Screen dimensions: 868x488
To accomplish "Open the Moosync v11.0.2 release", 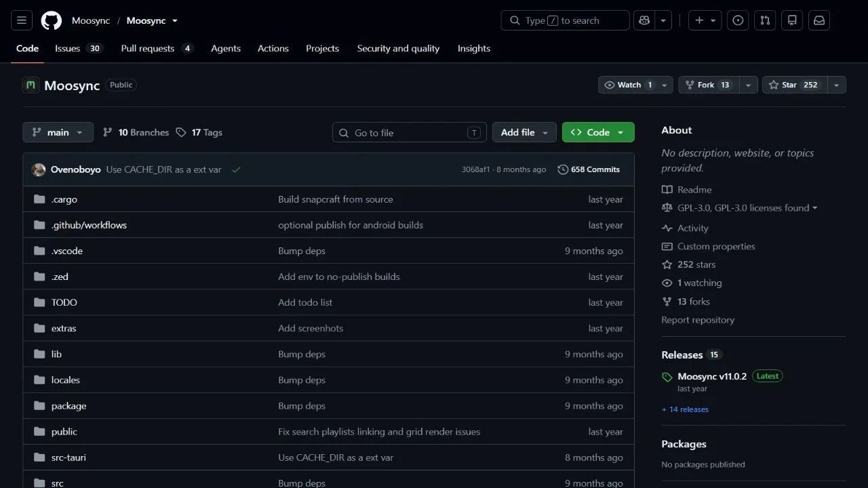I will click(712, 376).
